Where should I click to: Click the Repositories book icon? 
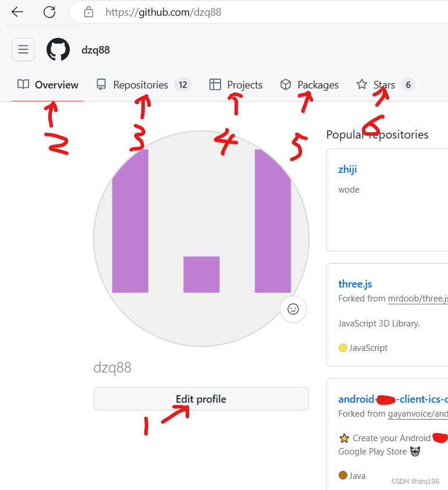click(100, 84)
